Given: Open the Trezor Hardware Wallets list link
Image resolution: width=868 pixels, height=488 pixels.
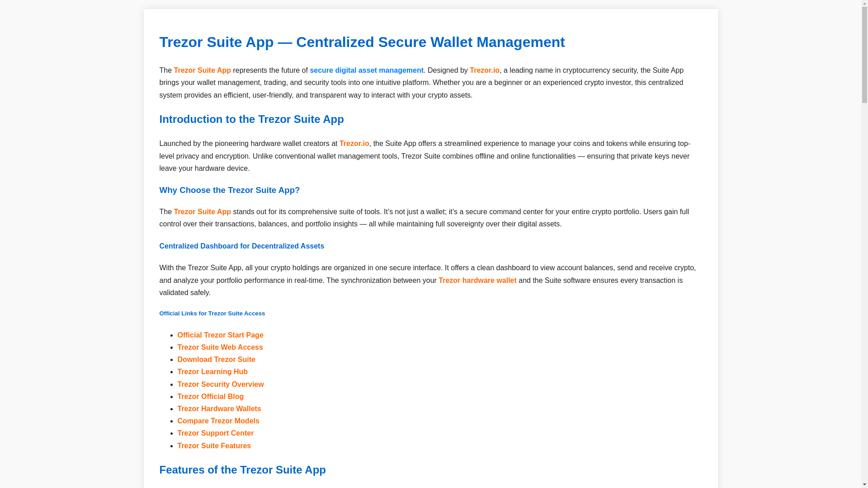Looking at the screenshot, I should [x=219, y=408].
